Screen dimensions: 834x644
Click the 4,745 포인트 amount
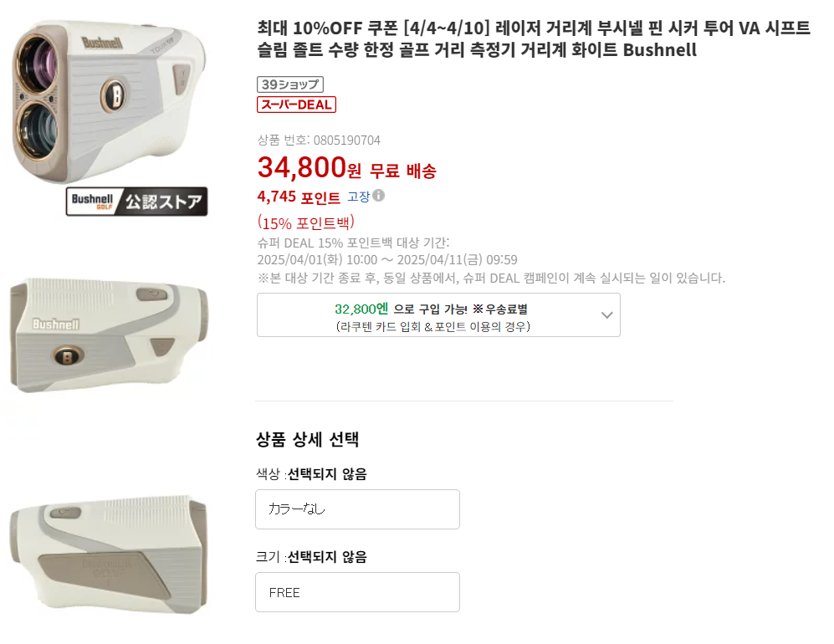coord(299,197)
